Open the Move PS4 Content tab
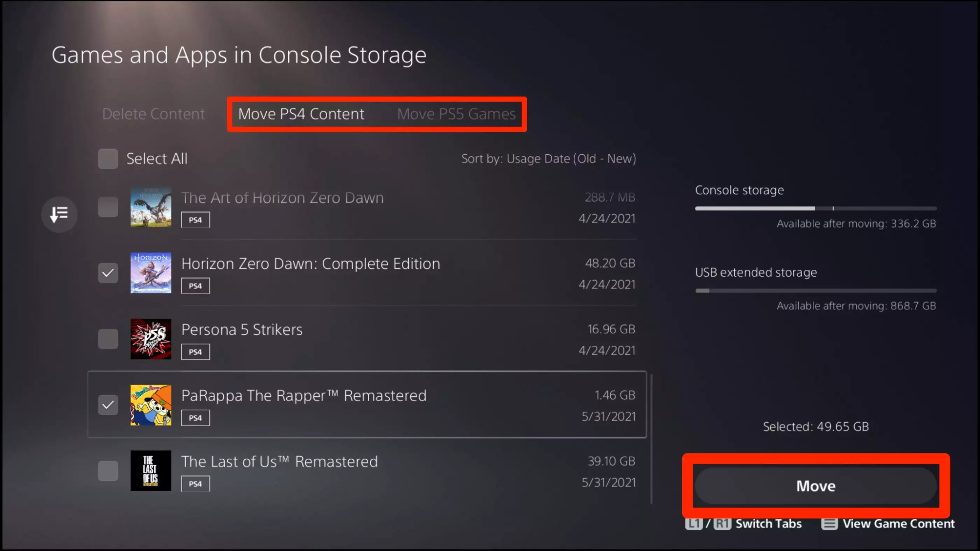The width and height of the screenshot is (980, 551). coord(301,114)
